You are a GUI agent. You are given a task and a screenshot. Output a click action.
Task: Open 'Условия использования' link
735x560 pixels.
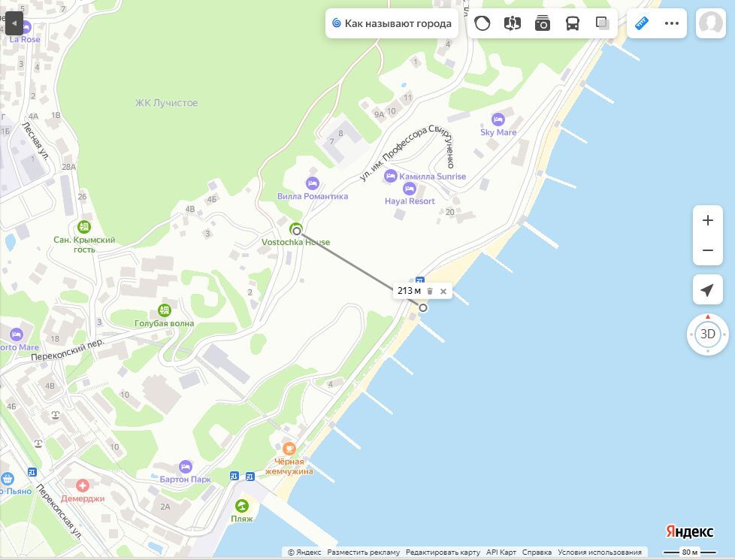click(600, 552)
